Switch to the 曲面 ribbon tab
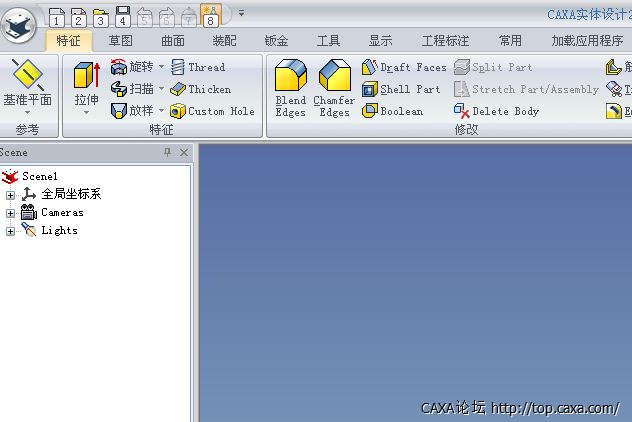 click(x=173, y=41)
